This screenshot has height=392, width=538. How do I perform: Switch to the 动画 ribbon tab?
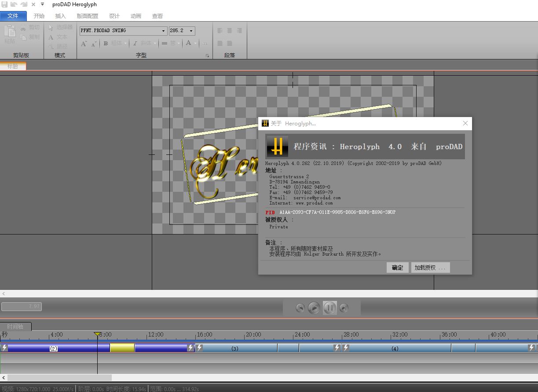click(136, 16)
